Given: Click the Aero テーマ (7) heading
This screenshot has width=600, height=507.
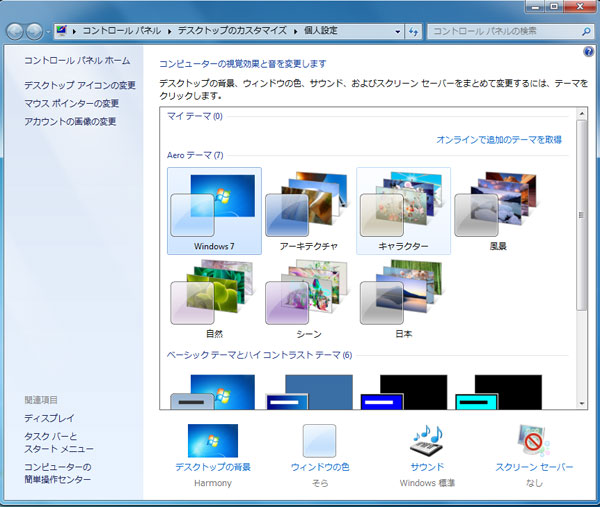Looking at the screenshot, I should tap(195, 155).
